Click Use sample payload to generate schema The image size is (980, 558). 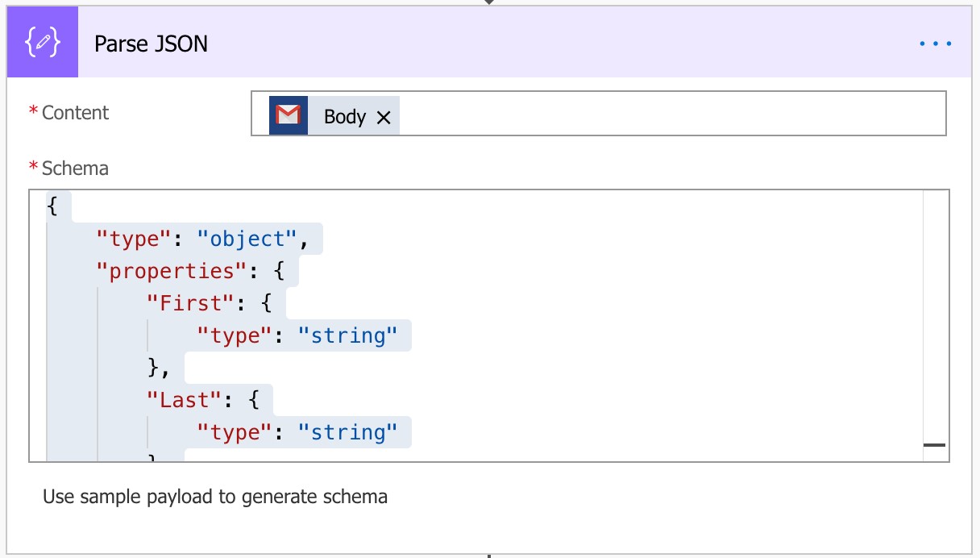215,497
